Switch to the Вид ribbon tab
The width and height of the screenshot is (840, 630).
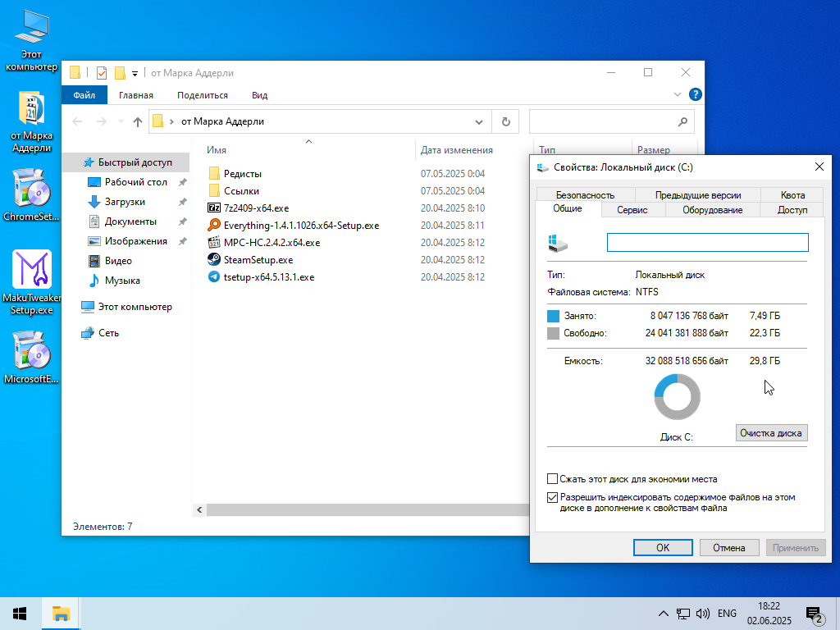click(x=260, y=95)
